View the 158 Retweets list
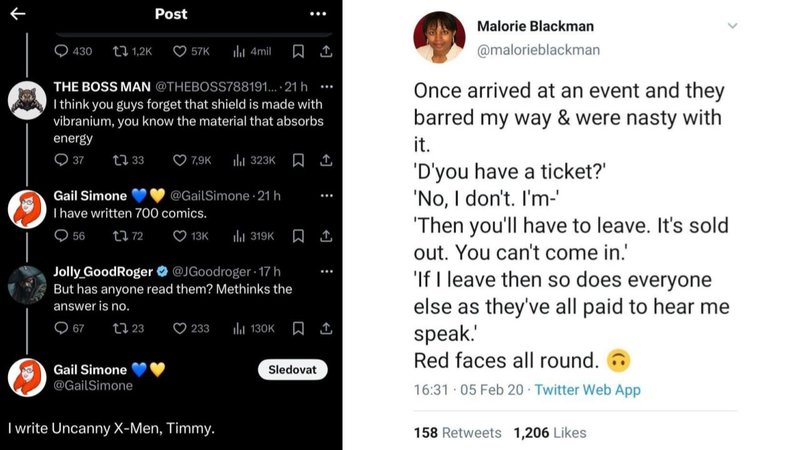The width and height of the screenshot is (800, 450). pos(457,433)
